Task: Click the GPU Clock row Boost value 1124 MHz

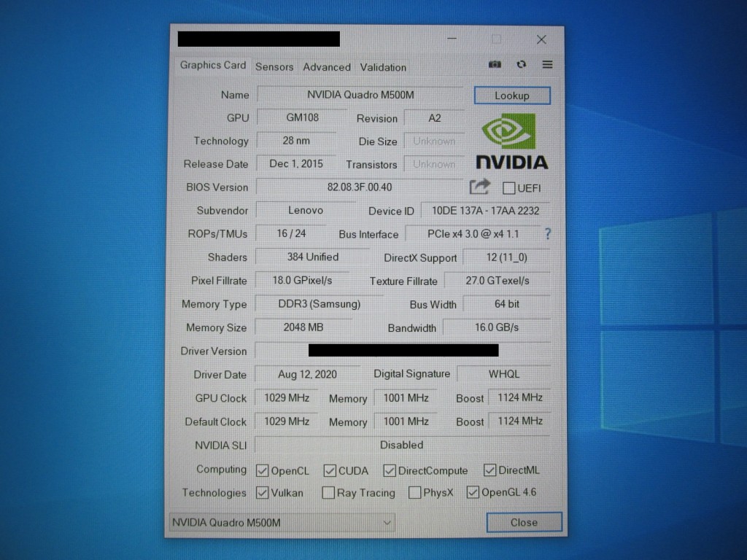Action: click(519, 397)
